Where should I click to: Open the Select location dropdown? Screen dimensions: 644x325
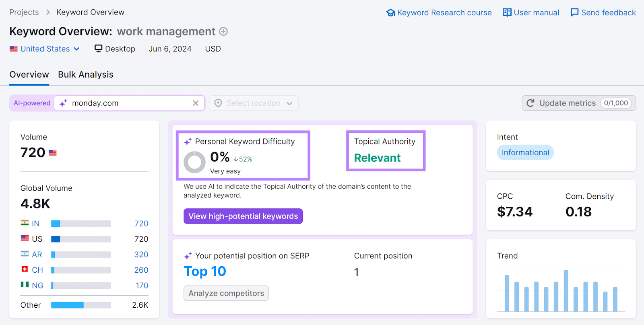point(254,103)
